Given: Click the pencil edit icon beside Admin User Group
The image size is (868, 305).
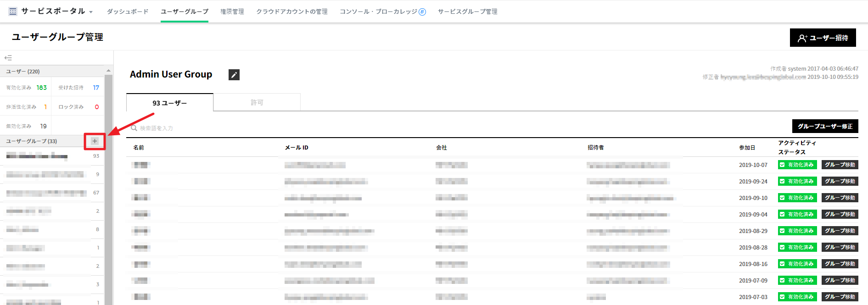Looking at the screenshot, I should pyautogui.click(x=234, y=75).
